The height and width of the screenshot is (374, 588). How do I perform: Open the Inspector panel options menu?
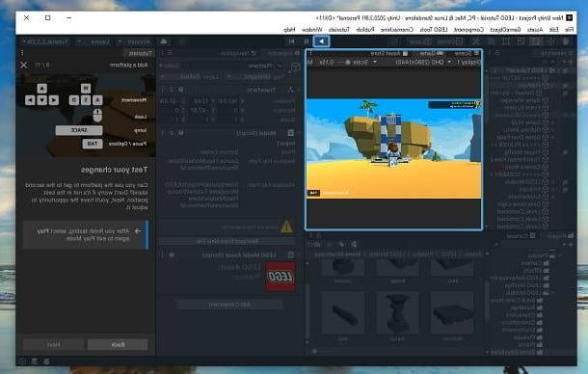pyautogui.click(x=162, y=53)
